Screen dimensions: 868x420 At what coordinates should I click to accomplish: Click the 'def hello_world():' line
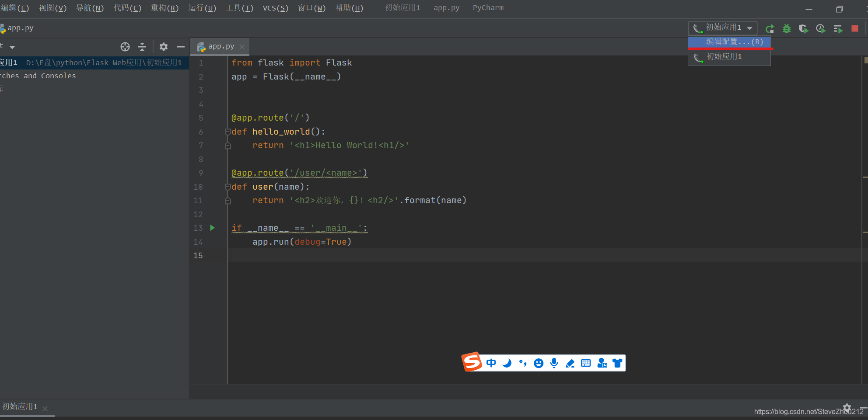[278, 132]
